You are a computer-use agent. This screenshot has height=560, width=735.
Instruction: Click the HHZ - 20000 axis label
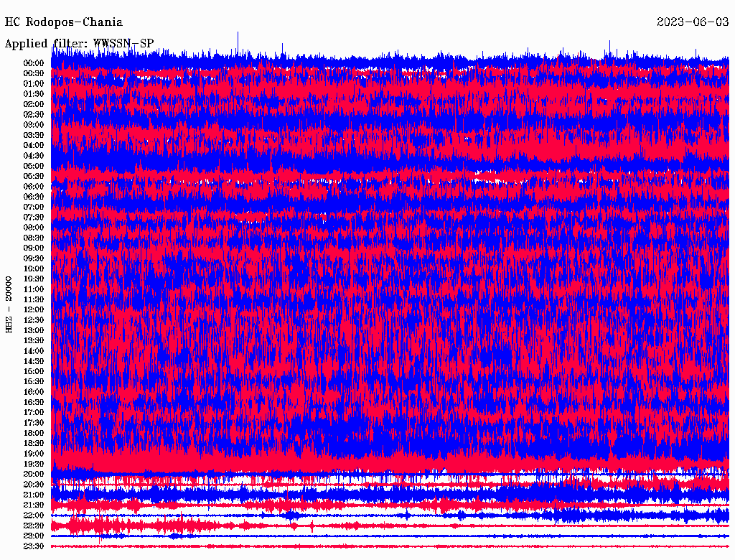pos(9,304)
